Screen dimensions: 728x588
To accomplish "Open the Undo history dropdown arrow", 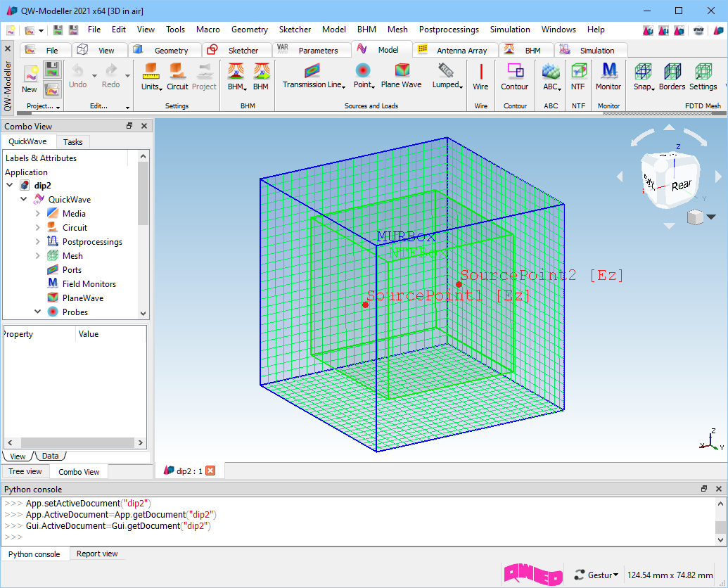I will tap(94, 76).
